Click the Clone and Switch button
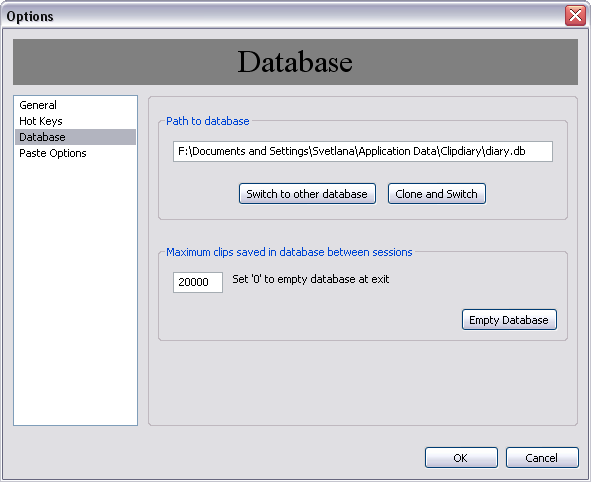 click(x=436, y=194)
